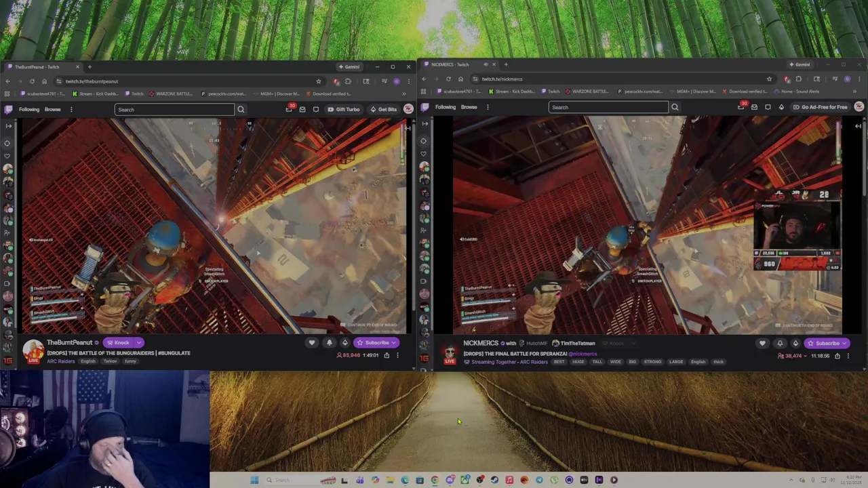Click home button in NICKMERCS browser toolbar
Screen dimensions: 868x488
pos(460,79)
